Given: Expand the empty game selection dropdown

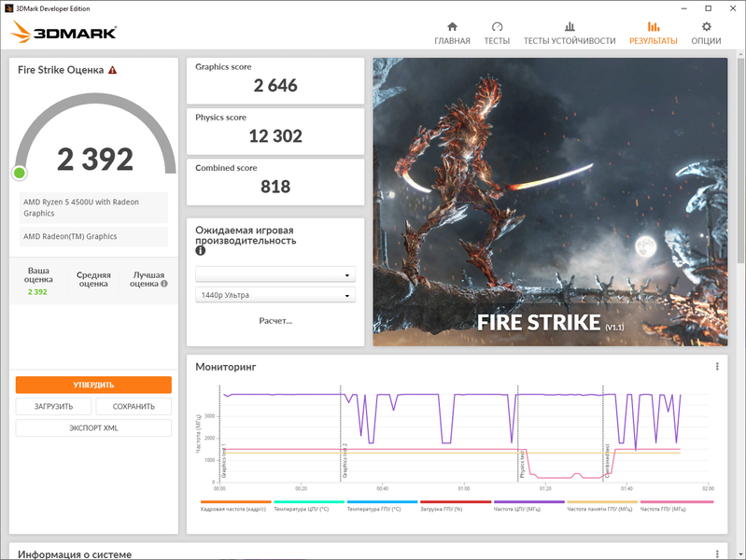Looking at the screenshot, I should (x=275, y=274).
